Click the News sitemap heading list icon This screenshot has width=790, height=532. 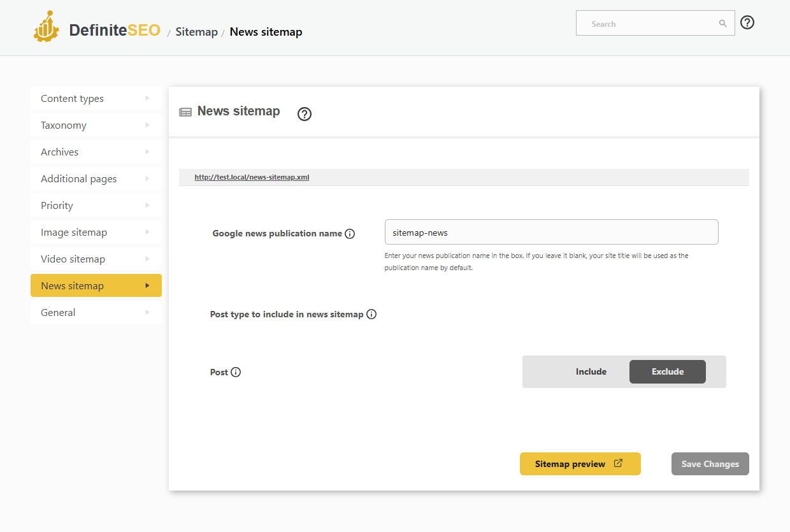(185, 112)
